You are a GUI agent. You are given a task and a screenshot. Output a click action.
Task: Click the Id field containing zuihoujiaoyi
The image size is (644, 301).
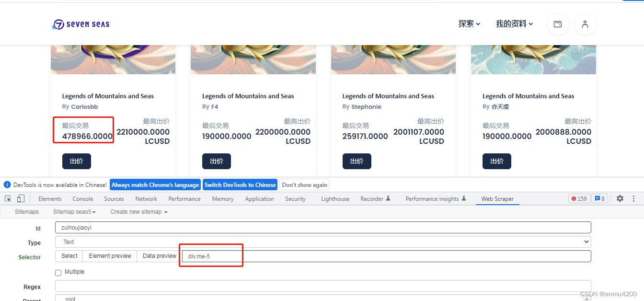[x=323, y=228]
